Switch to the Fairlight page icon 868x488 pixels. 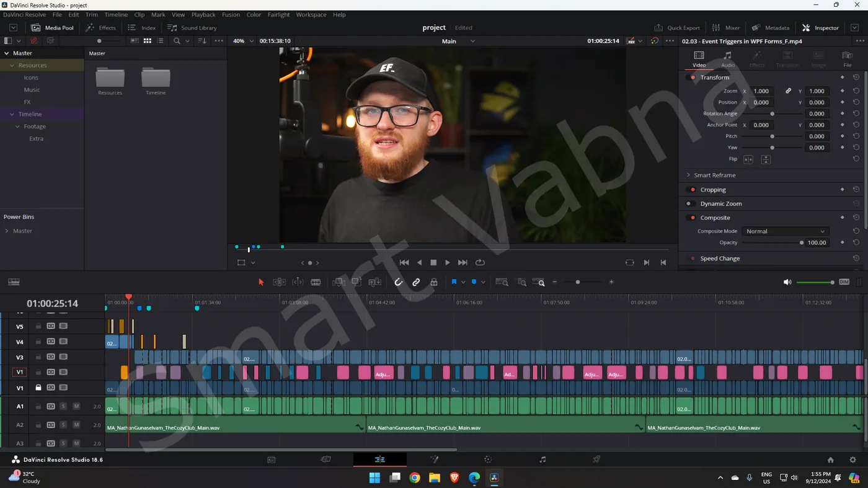pos(542,459)
